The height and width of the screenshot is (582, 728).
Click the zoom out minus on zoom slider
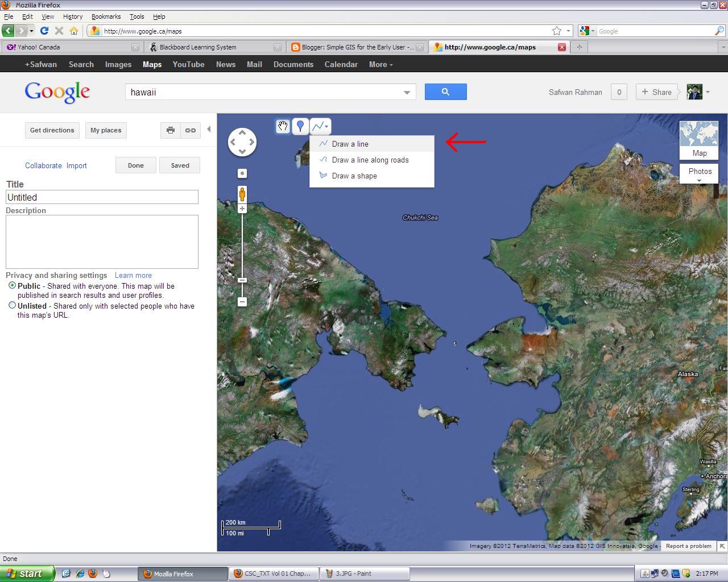coord(242,301)
